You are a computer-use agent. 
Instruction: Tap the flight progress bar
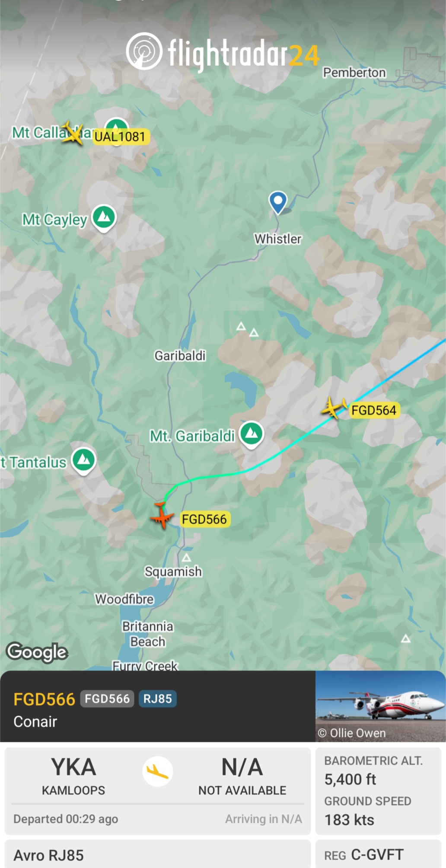[x=158, y=804]
